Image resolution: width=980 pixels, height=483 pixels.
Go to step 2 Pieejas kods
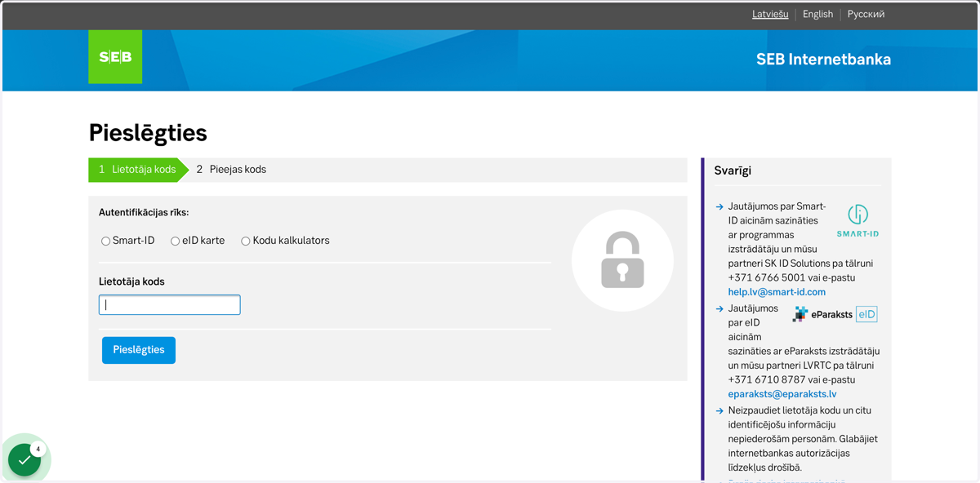[x=231, y=170]
